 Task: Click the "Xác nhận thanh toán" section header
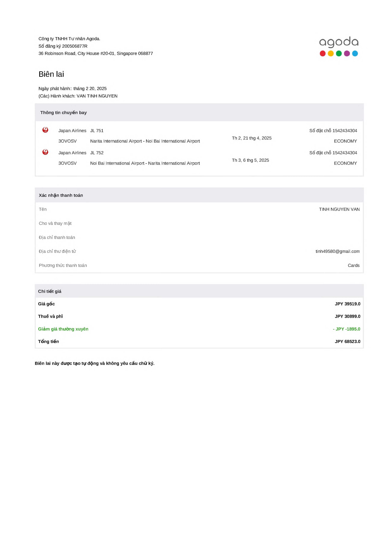click(61, 195)
